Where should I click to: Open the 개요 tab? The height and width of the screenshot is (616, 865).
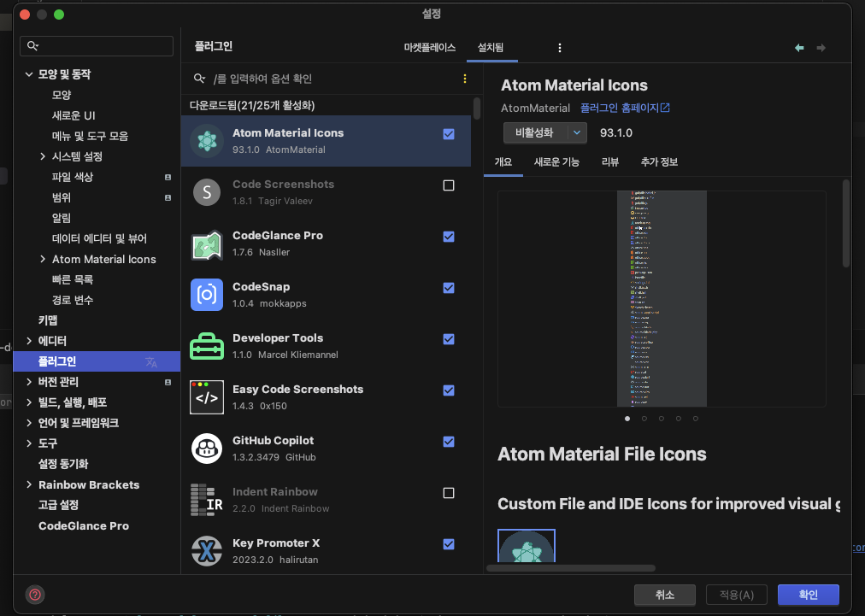(x=503, y=162)
